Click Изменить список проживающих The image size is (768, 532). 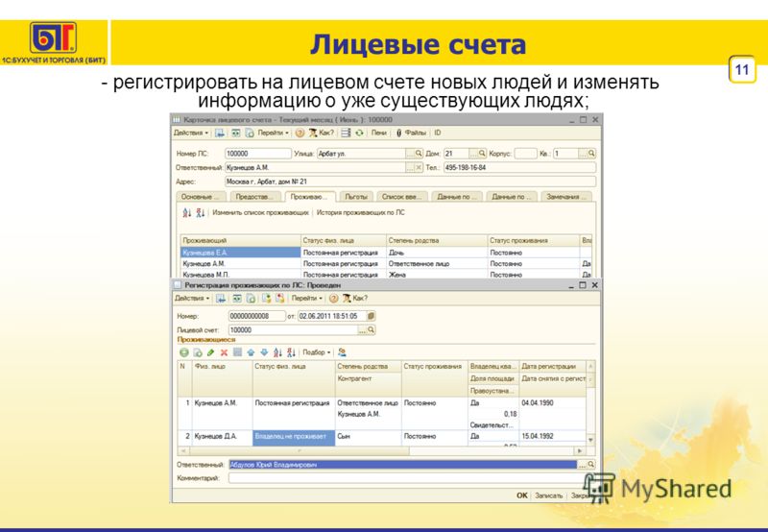point(260,212)
